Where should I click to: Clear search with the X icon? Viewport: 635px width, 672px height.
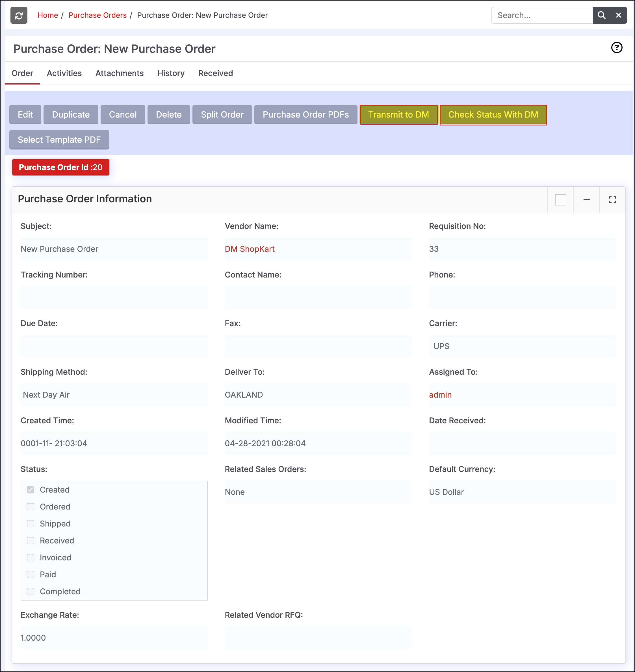pos(618,15)
